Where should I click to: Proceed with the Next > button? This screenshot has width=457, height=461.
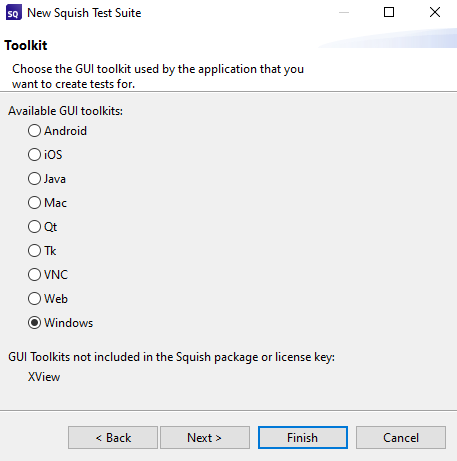click(x=205, y=438)
